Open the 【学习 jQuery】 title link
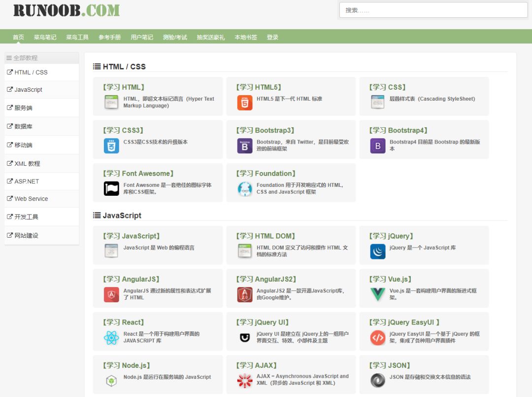532x397 pixels. click(391, 236)
